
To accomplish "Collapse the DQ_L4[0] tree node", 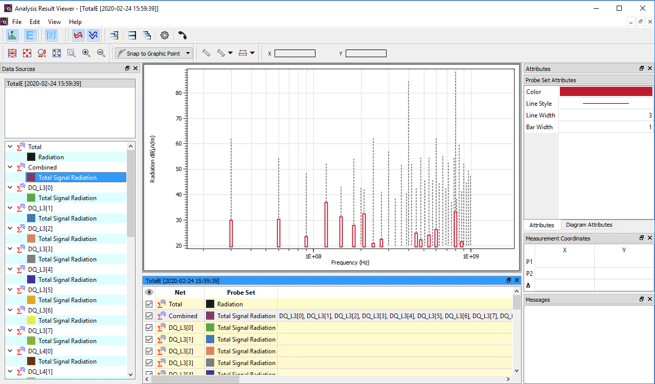I will click(x=10, y=351).
